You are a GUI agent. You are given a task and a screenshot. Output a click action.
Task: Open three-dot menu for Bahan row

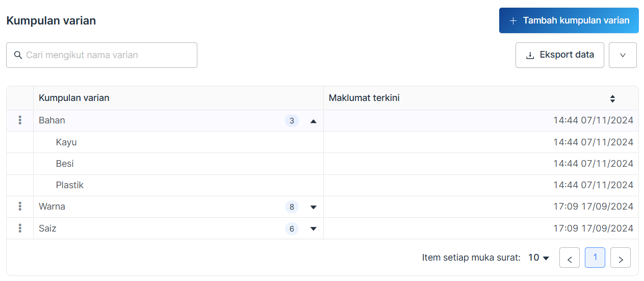click(x=20, y=120)
